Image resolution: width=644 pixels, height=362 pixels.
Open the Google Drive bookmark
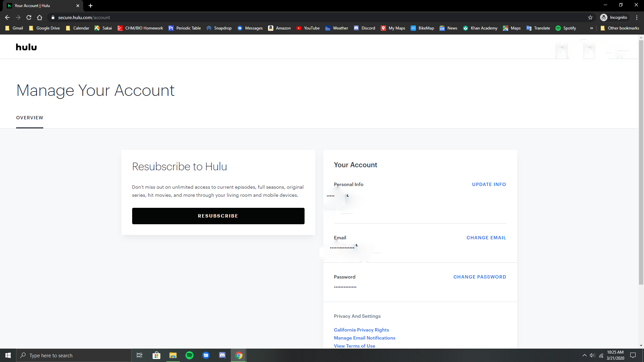[x=44, y=28]
